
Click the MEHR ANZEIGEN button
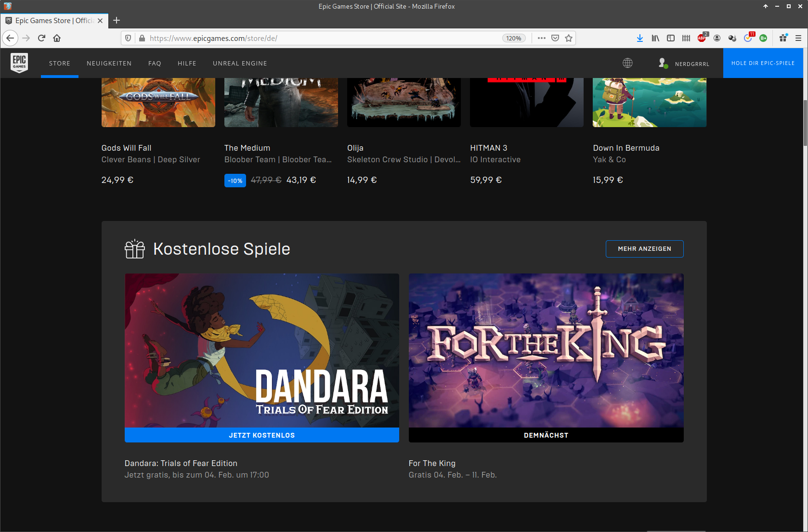tap(644, 249)
